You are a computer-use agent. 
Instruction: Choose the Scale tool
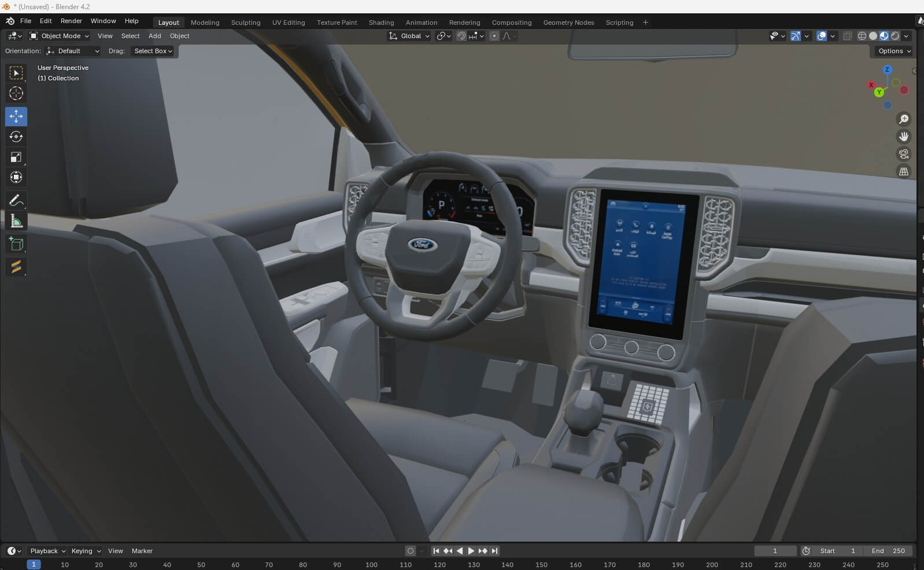coord(16,157)
